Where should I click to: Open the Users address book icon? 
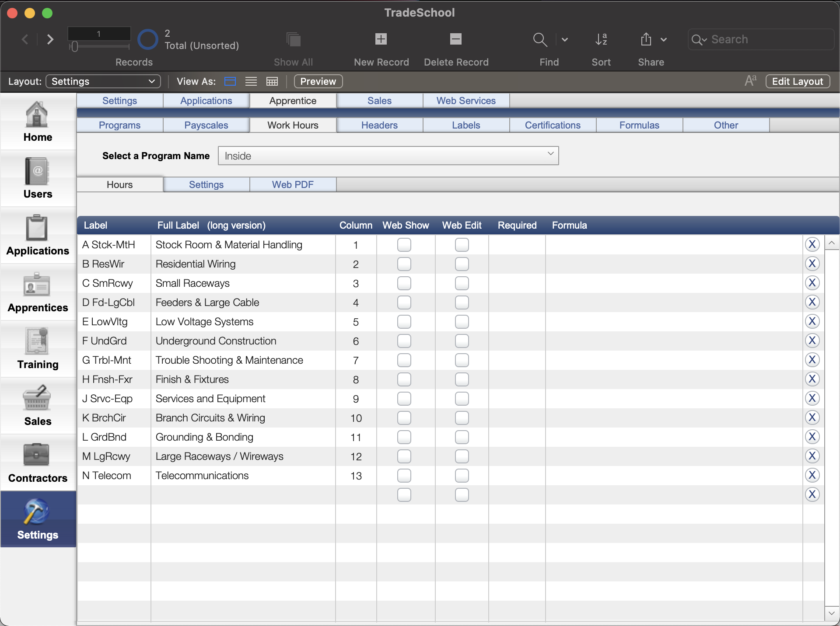(37, 171)
